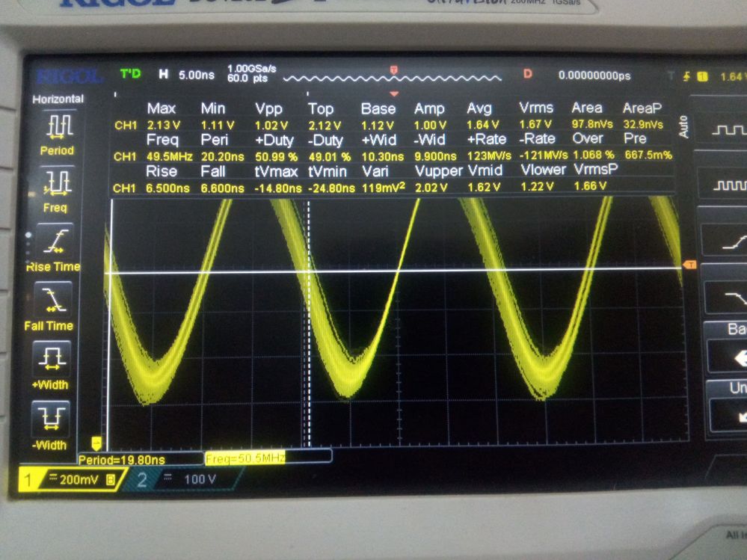Tap the trigger level marker on right edge
Screen dimensions: 747x560
click(x=689, y=265)
